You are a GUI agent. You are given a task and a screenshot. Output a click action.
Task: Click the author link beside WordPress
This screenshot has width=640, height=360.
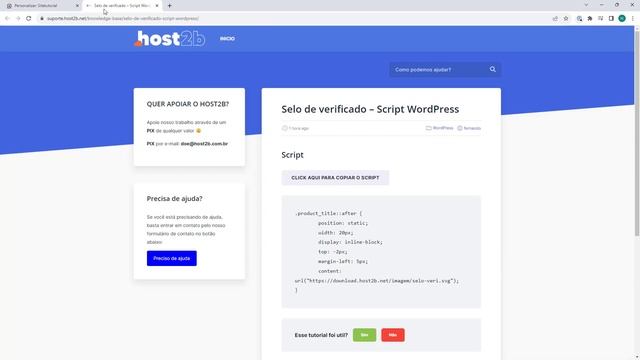[472, 128]
